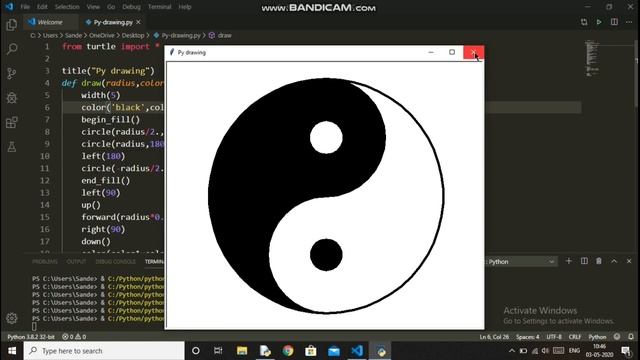This screenshot has height=360, width=640.
Task: Open the Debug menu
Action: pos(131,7)
